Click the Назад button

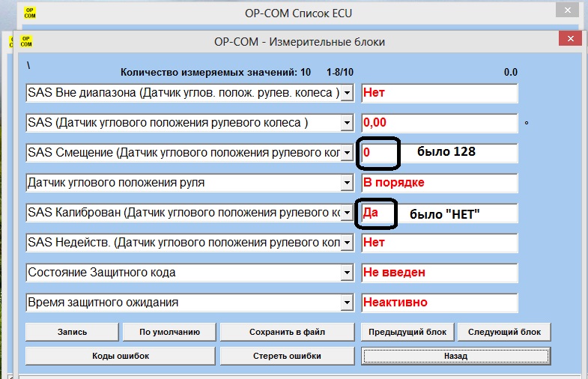pyautogui.click(x=455, y=356)
